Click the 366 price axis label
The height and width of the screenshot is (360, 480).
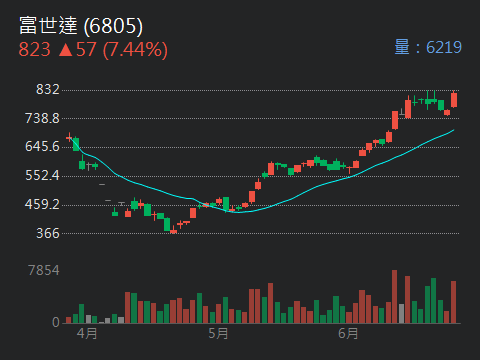[x=48, y=233]
